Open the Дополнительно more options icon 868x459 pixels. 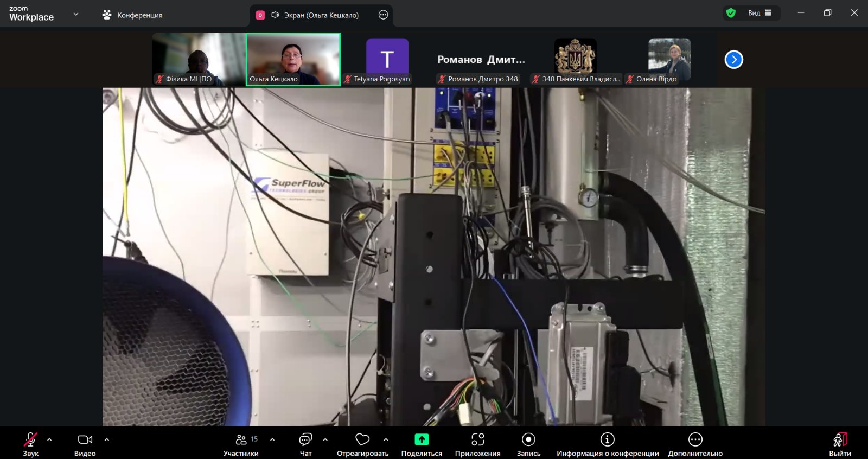(695, 439)
